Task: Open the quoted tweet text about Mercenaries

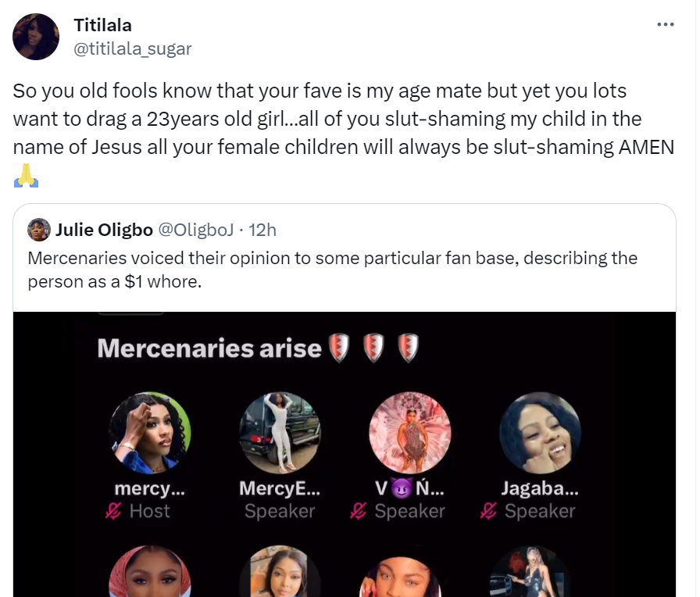Action: [332, 269]
